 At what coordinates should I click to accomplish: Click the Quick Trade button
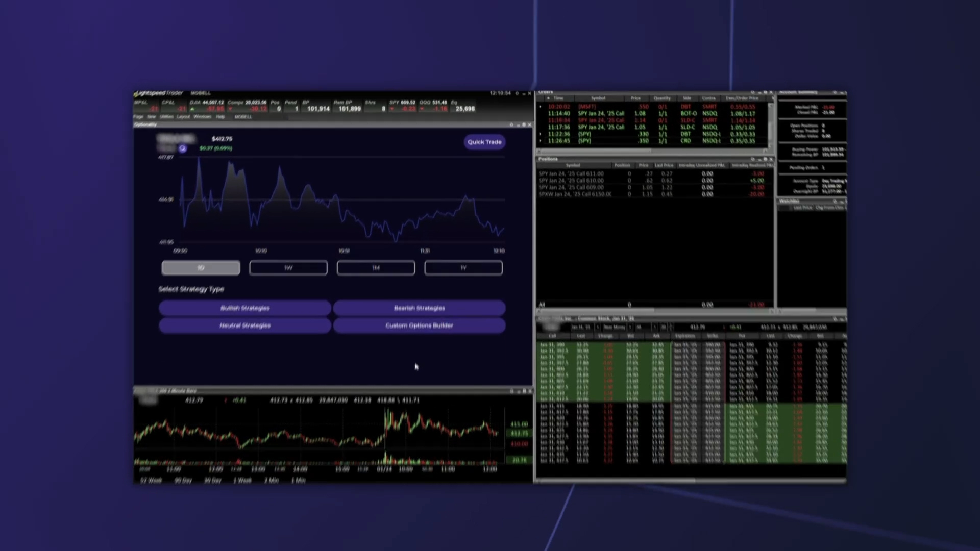[x=484, y=142]
